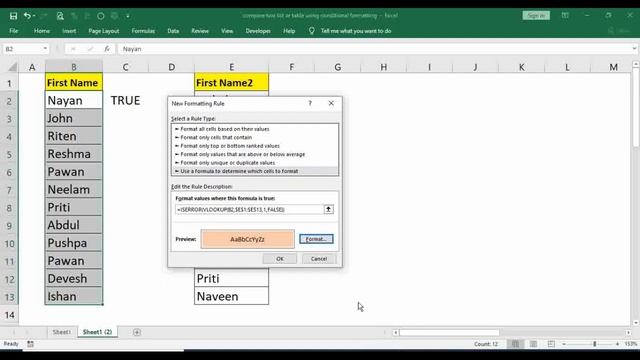Open the File menu
This screenshot has height=360, width=640.
click(13, 31)
